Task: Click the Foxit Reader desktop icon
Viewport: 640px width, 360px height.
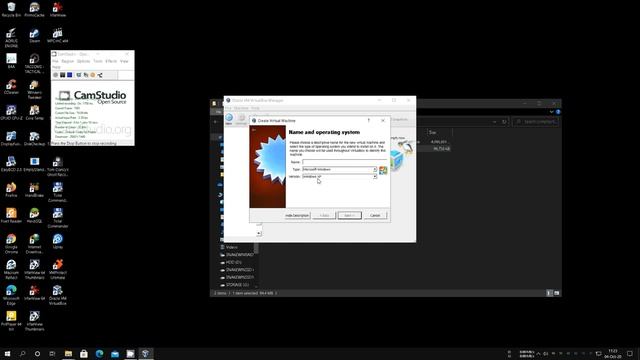Action: [11, 216]
